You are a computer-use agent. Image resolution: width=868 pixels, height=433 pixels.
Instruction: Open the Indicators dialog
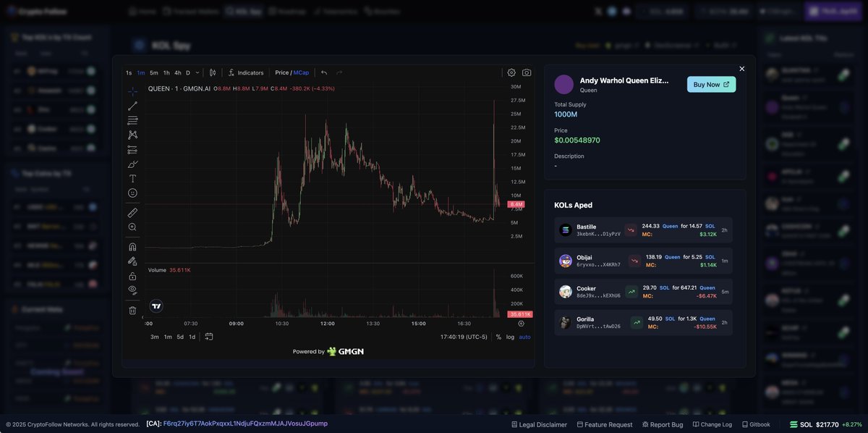(246, 72)
